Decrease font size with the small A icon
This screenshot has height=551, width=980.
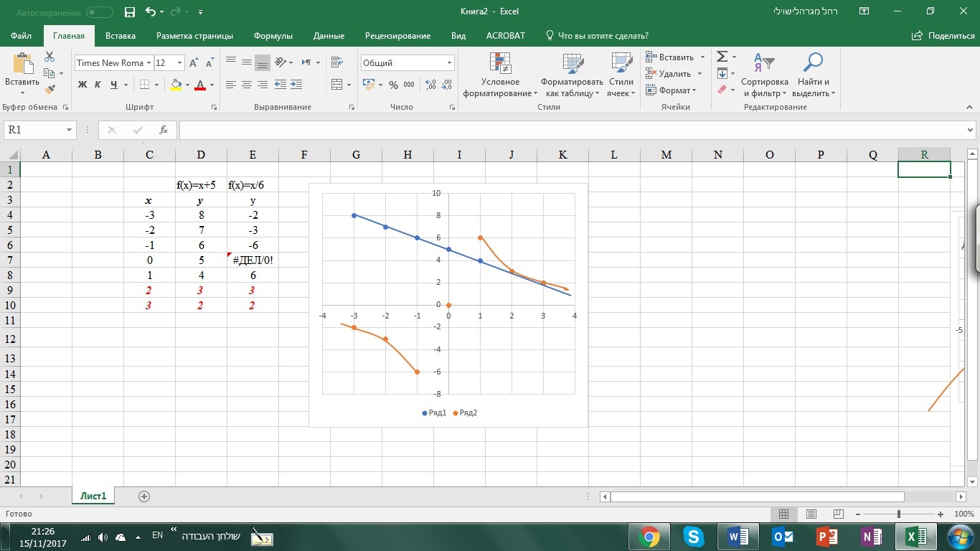click(x=209, y=63)
